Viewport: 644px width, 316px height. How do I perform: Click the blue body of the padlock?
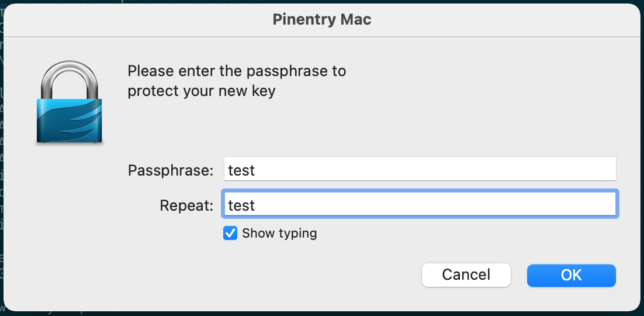pos(70,120)
